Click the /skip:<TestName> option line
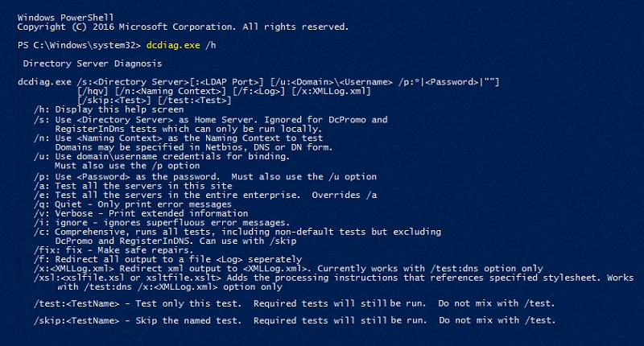 tap(295, 320)
